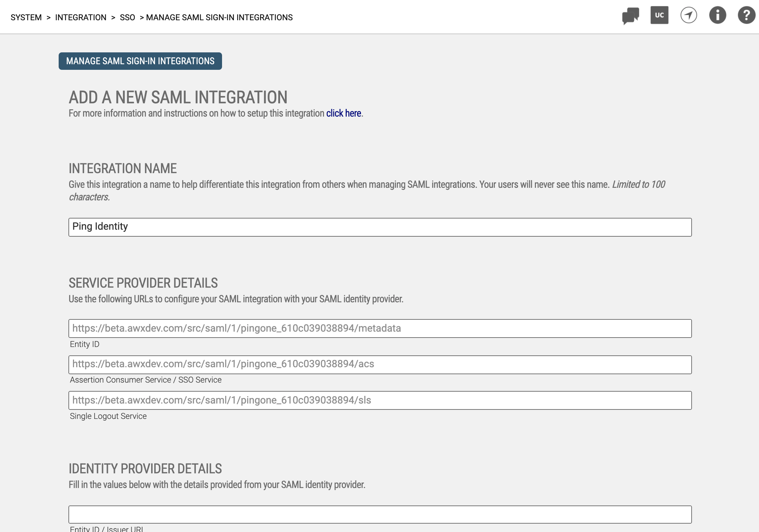Focus the Integration Name field containing Ping Identity
This screenshot has width=759, height=532.
(380, 227)
